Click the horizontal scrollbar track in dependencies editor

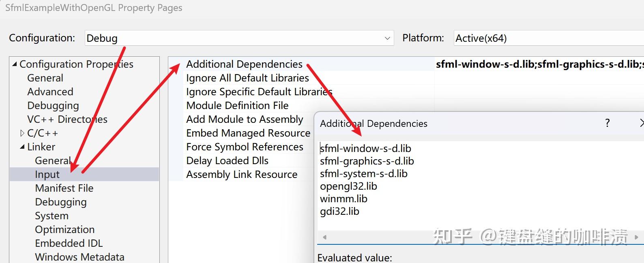click(481, 237)
